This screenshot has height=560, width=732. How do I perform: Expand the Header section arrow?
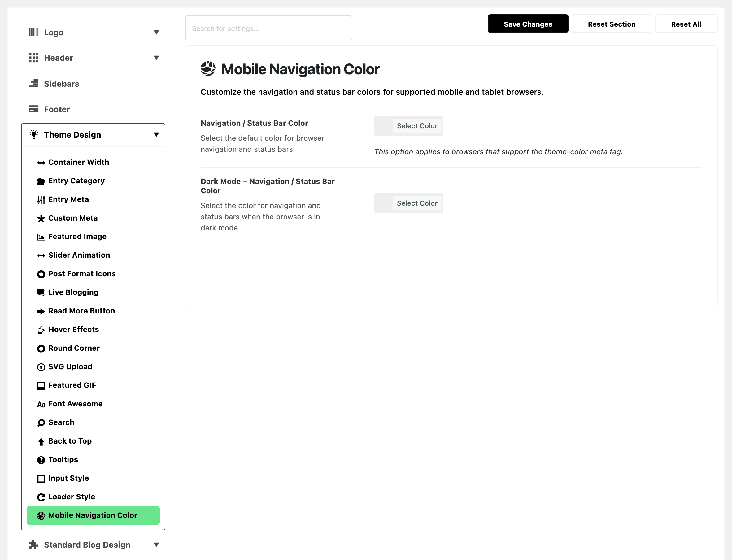156,58
